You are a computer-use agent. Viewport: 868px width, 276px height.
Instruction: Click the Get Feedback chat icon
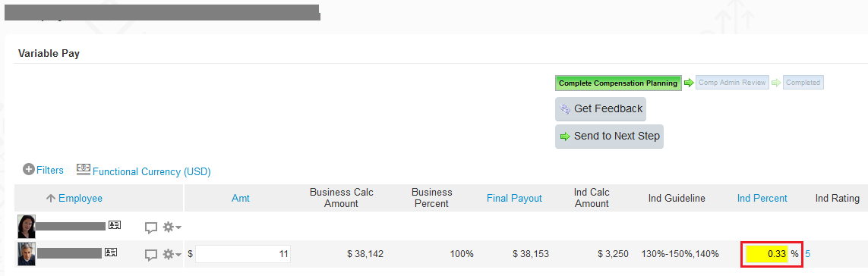[565, 109]
